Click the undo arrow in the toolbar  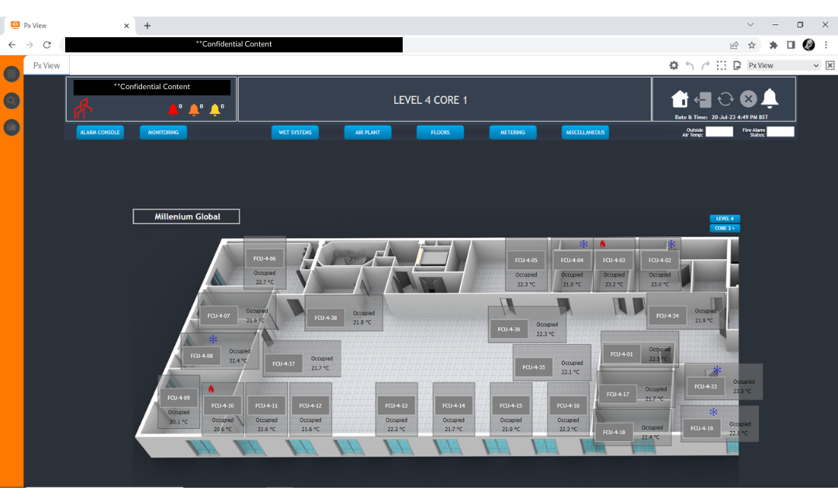tap(690, 65)
